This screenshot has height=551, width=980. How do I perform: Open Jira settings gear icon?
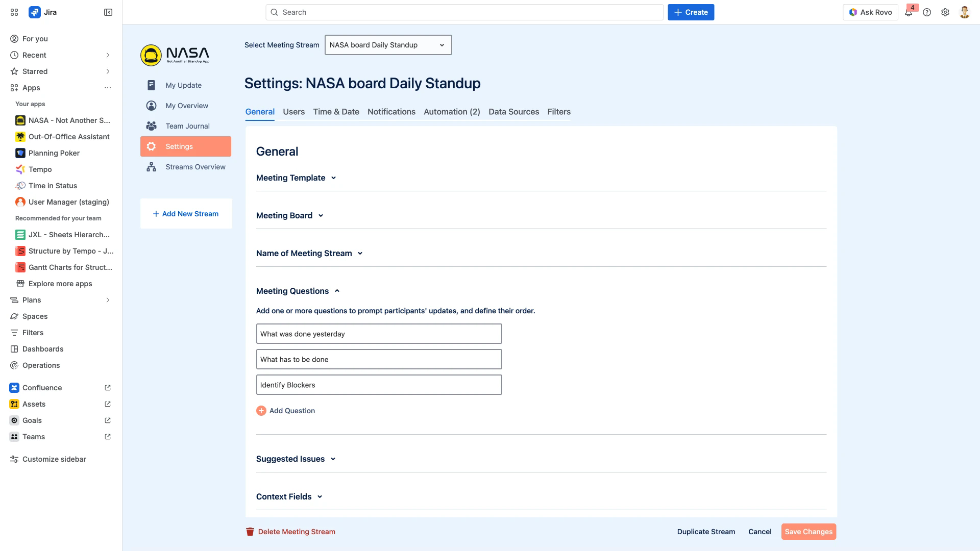pos(945,12)
